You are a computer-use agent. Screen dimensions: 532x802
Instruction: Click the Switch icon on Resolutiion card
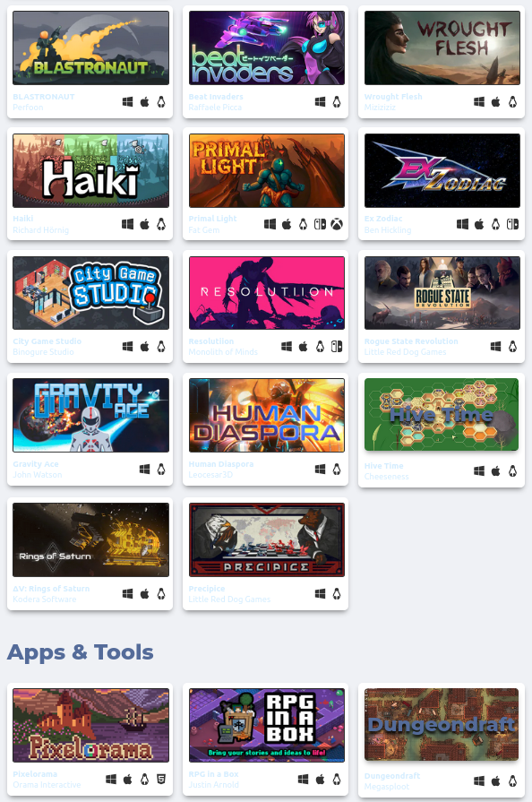pyautogui.click(x=337, y=346)
